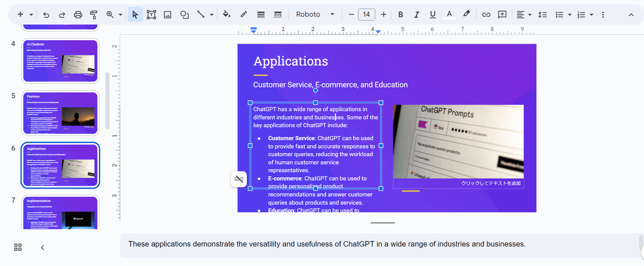Select the line drawing tool

click(201, 15)
